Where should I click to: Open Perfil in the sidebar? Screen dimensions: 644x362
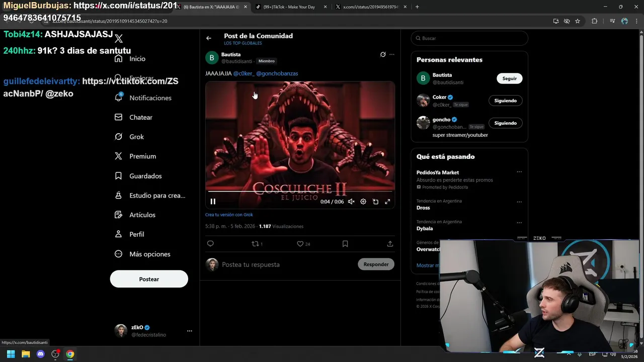pos(129,234)
